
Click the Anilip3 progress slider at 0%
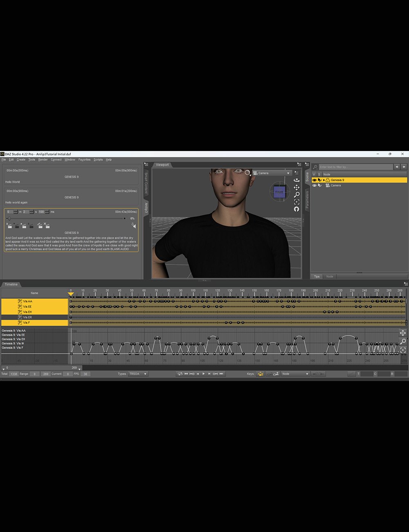[9, 218]
